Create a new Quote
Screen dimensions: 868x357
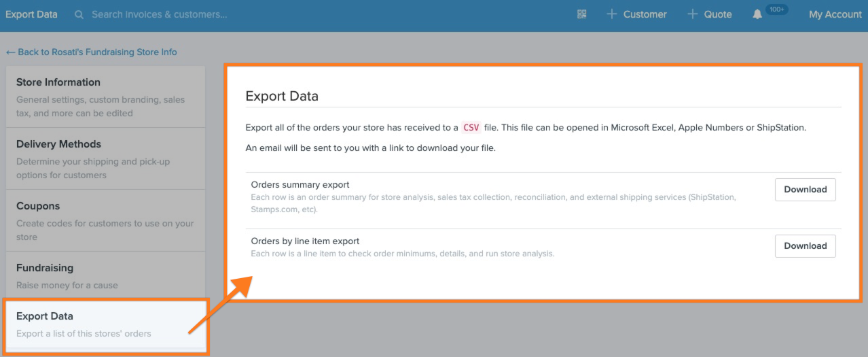[709, 14]
